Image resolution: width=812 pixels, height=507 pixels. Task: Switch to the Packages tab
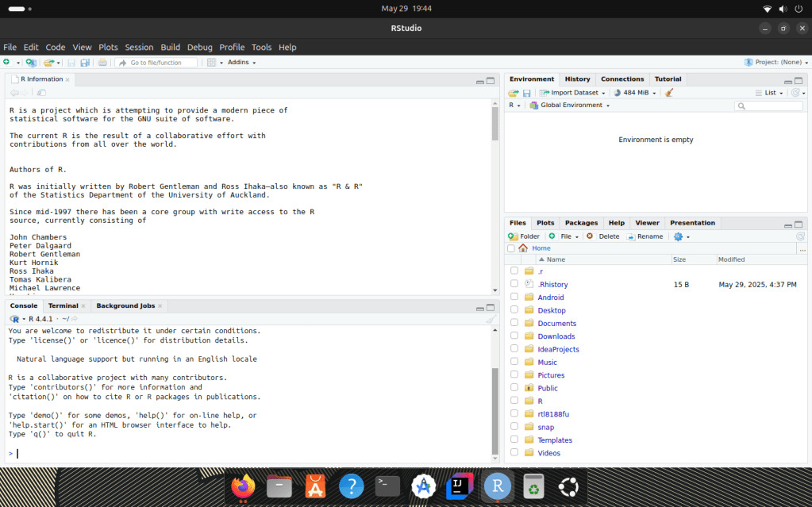(581, 223)
